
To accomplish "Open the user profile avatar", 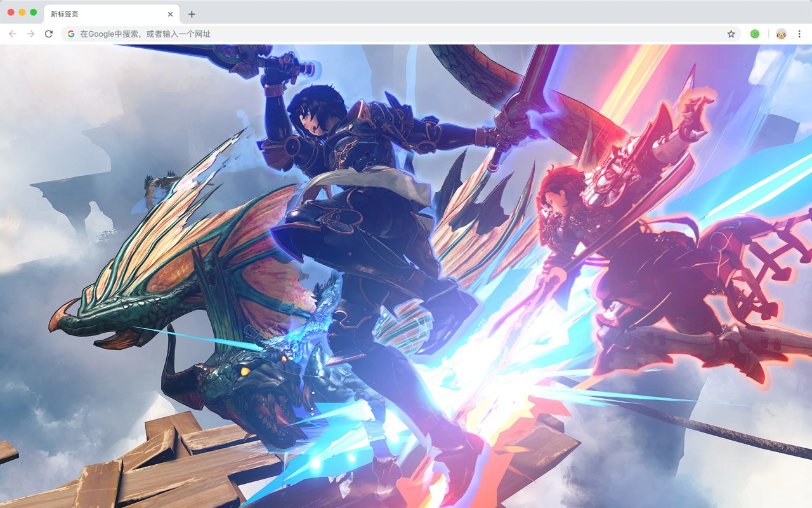I will pos(782,34).
